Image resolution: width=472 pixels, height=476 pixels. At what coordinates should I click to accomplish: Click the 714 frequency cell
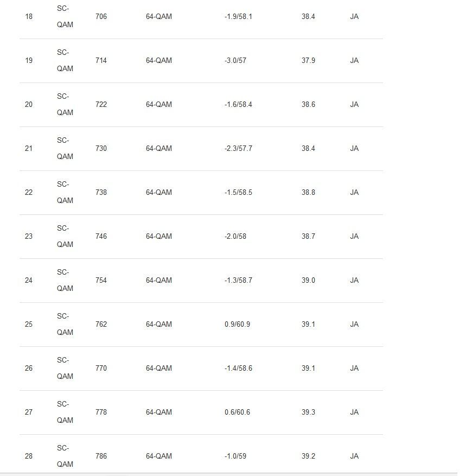coord(101,61)
